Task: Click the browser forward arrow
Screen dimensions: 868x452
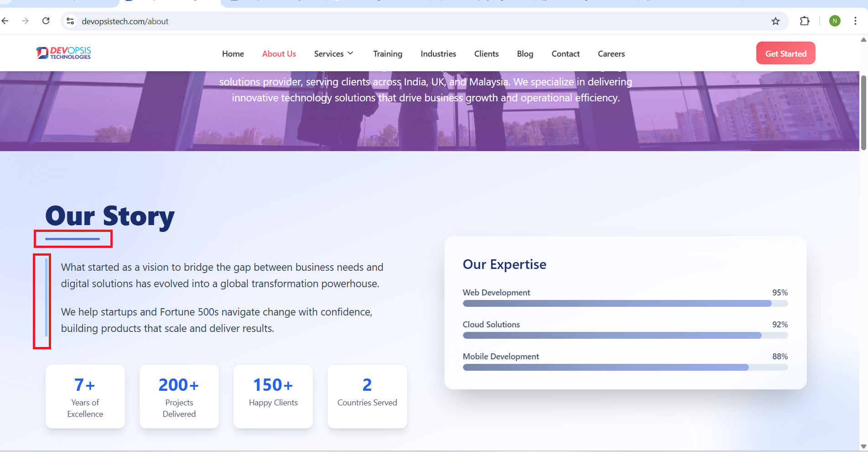Action: tap(26, 21)
